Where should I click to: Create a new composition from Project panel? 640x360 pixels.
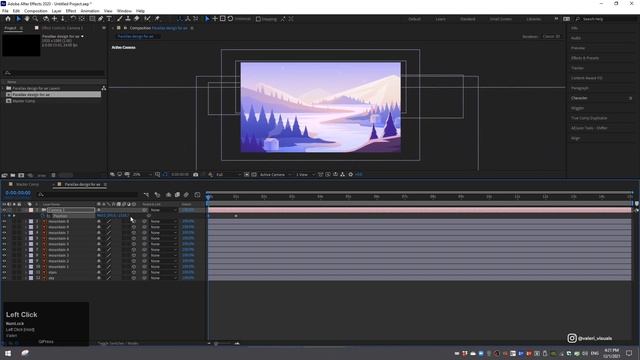point(21,175)
